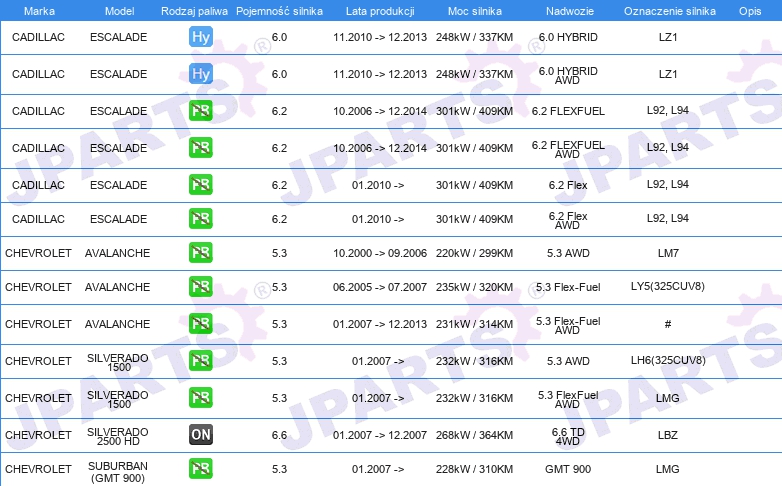Click the petrol icon in the Escalade 6.2 Flex row

200,185
